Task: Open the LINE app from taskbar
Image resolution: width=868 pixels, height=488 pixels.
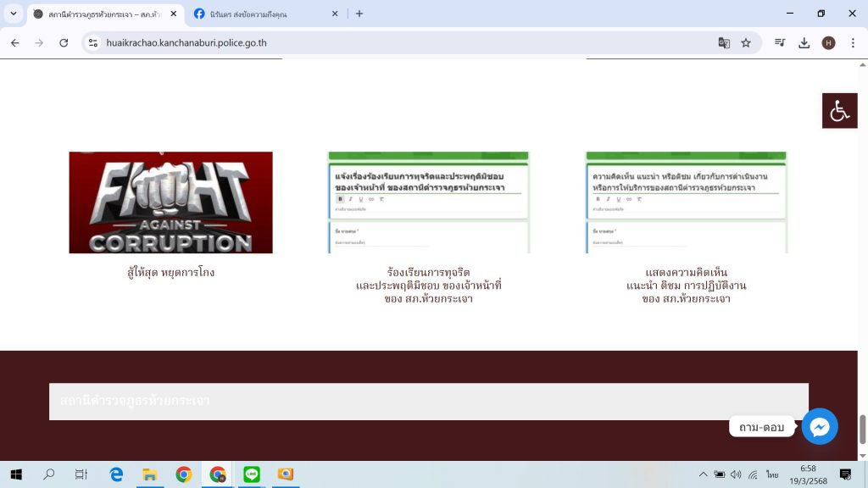Action: pos(251,474)
